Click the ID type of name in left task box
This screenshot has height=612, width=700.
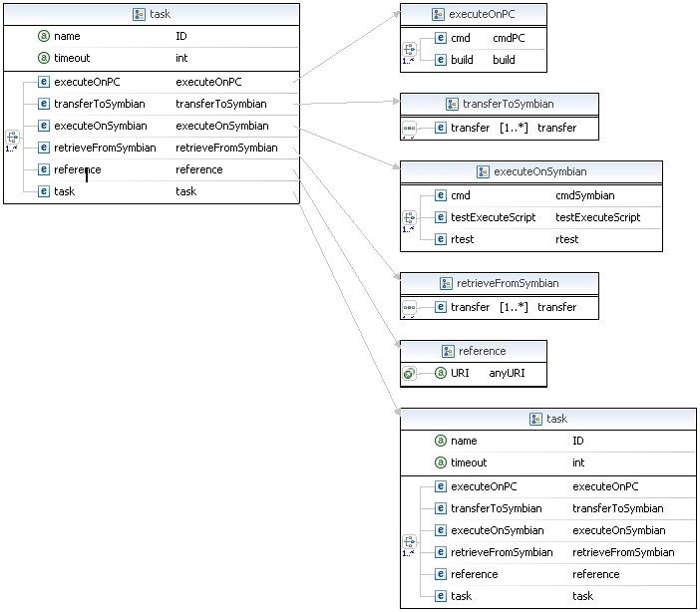coord(181,36)
